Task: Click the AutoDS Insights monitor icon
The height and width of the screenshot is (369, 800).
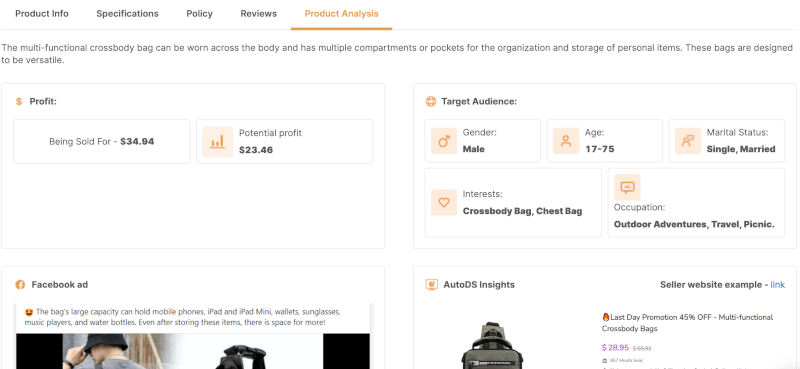Action: click(432, 285)
